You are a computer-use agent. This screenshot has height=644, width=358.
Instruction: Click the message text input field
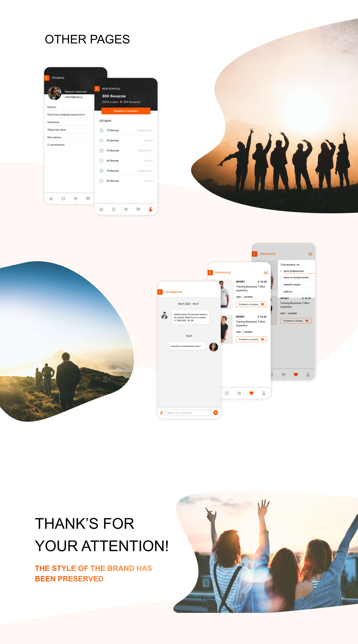click(x=188, y=413)
